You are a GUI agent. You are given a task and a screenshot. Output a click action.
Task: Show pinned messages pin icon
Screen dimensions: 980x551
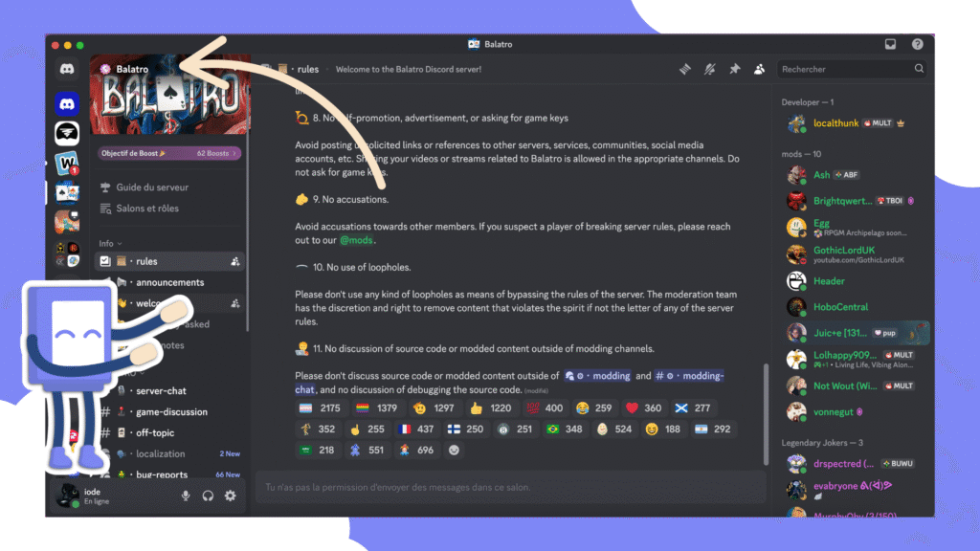734,69
